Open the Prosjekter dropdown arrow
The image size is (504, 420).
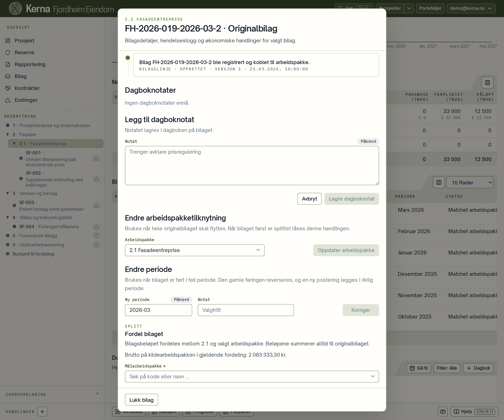click(409, 8)
